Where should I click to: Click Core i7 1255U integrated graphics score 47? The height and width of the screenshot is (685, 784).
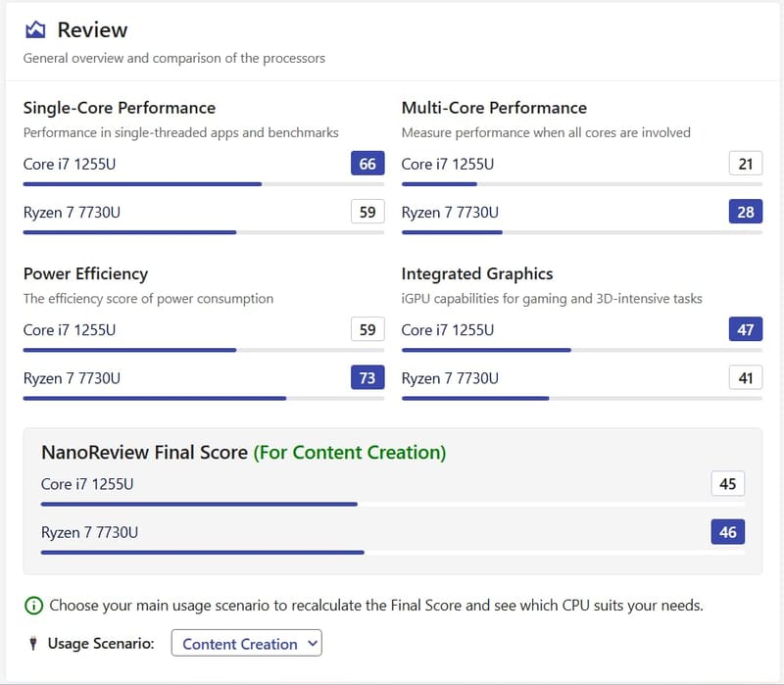click(746, 330)
